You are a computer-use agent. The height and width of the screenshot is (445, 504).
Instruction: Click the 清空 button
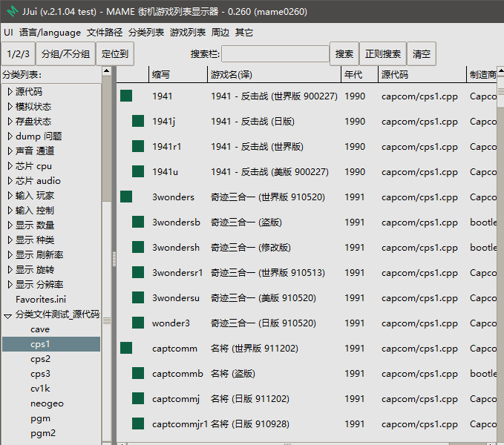422,53
